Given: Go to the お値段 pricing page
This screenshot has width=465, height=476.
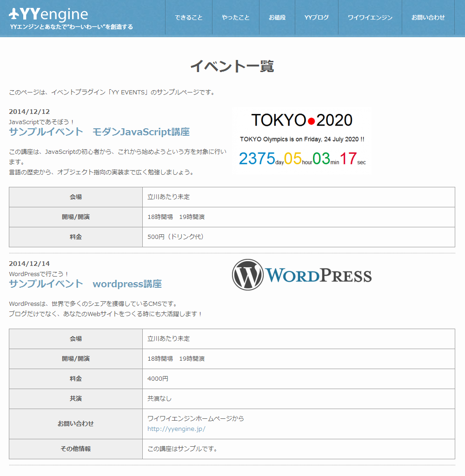Looking at the screenshot, I should click(x=277, y=18).
